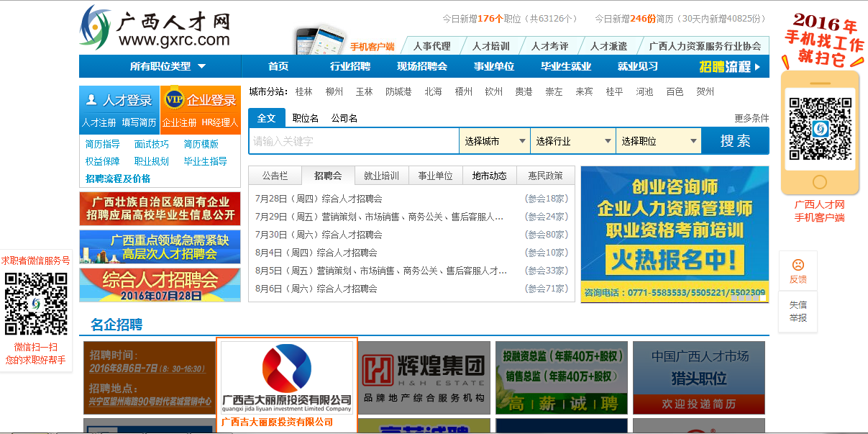Click the 搜索 search button
The height and width of the screenshot is (434, 868).
(735, 141)
